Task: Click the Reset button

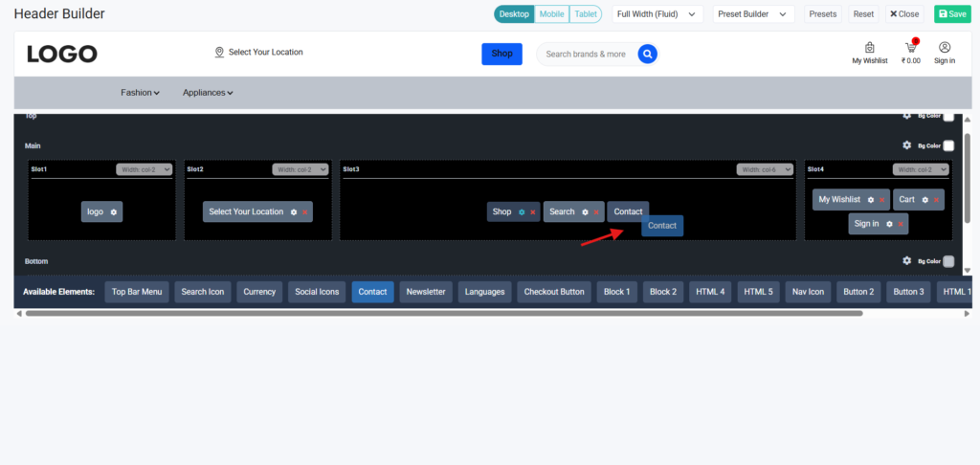Action: click(x=864, y=13)
